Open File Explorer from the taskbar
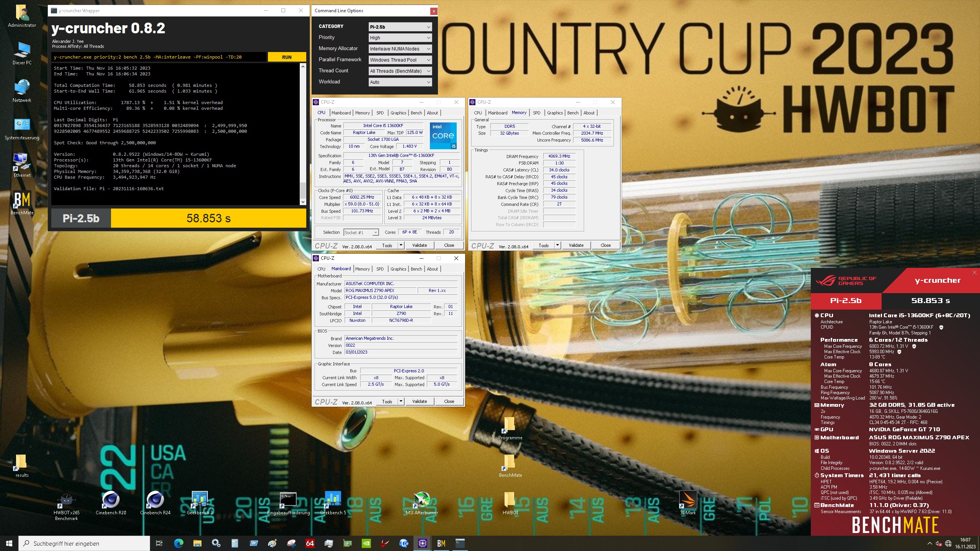The height and width of the screenshot is (551, 980). click(x=197, y=543)
